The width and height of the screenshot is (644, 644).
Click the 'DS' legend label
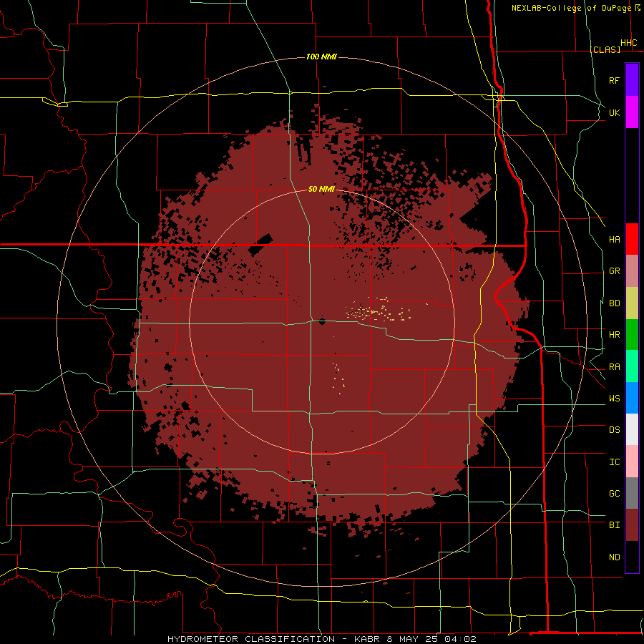615,430
